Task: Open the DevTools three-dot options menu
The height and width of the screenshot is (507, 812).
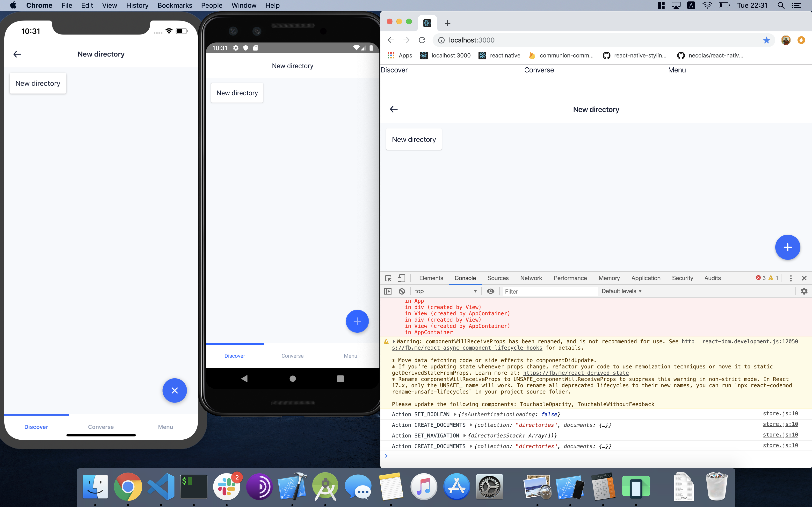Action: [791, 278]
